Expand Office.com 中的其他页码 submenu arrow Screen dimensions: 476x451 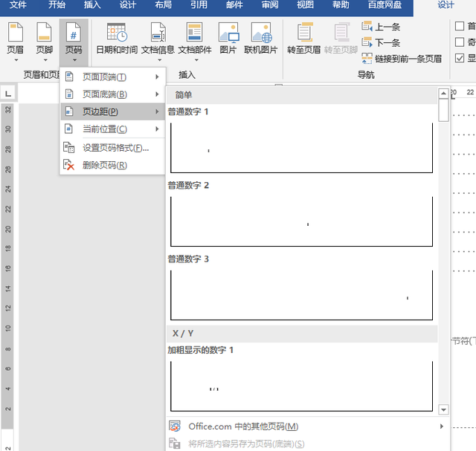[441, 426]
